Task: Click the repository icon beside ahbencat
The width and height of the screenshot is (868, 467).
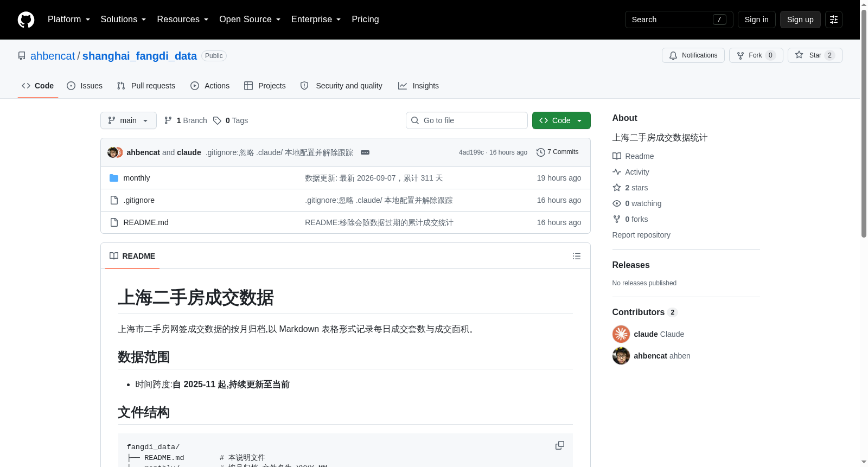Action: pos(22,56)
